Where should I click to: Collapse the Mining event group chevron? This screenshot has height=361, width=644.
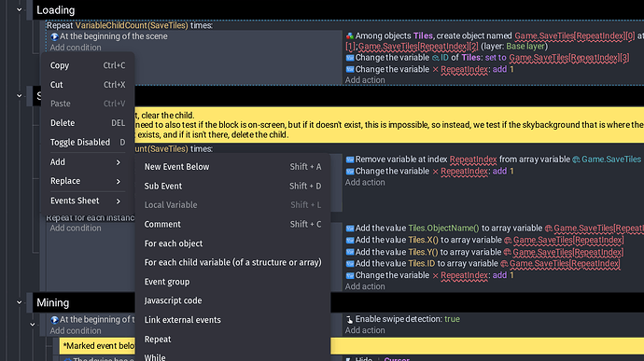click(20, 302)
